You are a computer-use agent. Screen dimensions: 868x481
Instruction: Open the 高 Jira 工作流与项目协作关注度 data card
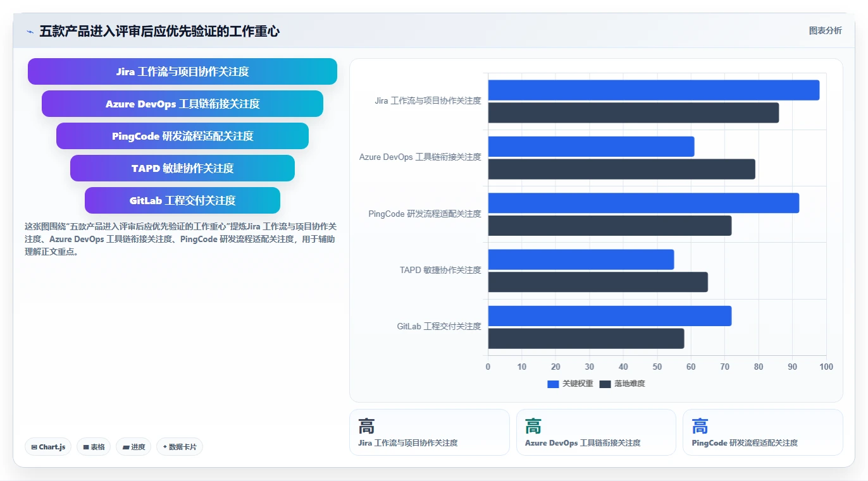(429, 432)
